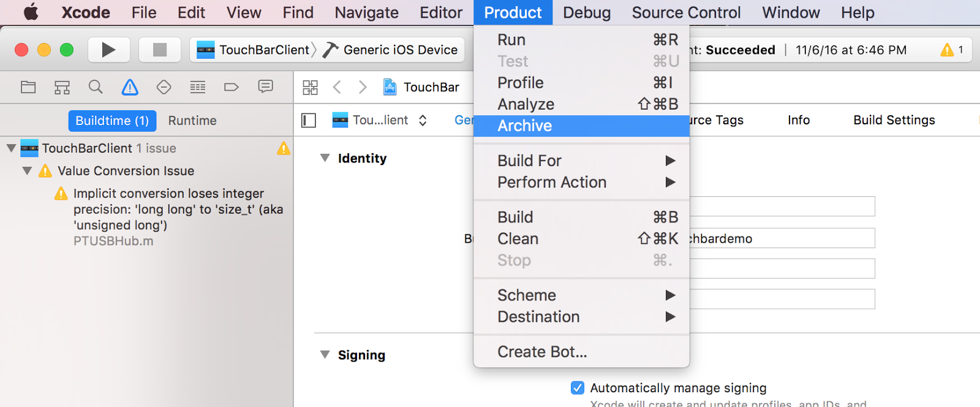
Task: Collapse the Identity section
Action: coord(325,158)
